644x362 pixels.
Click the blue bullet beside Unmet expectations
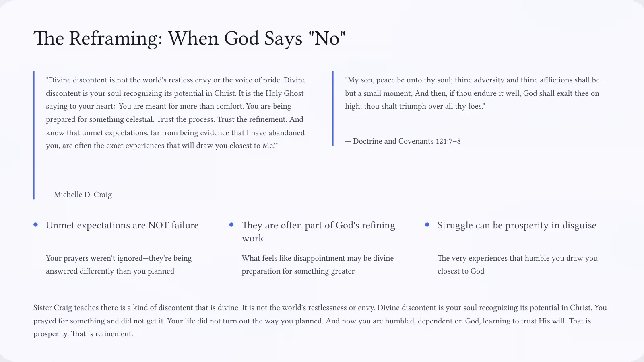point(36,225)
